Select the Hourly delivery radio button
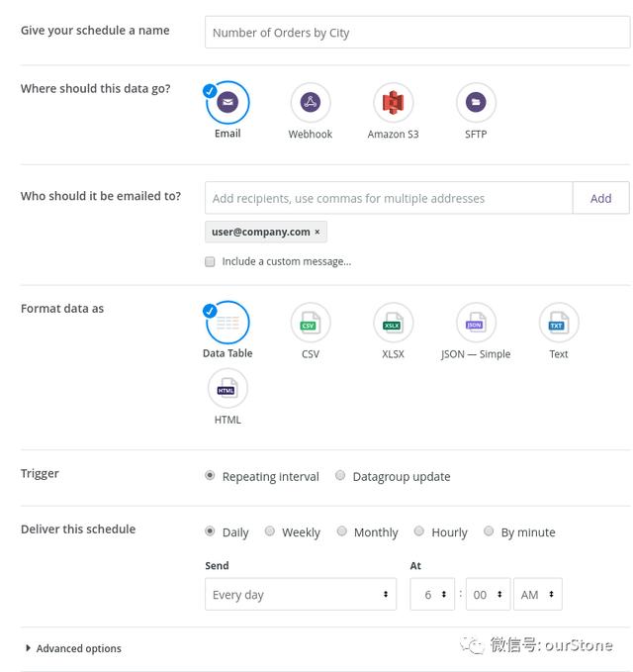Viewport: 633px width, 672px height. [x=419, y=531]
